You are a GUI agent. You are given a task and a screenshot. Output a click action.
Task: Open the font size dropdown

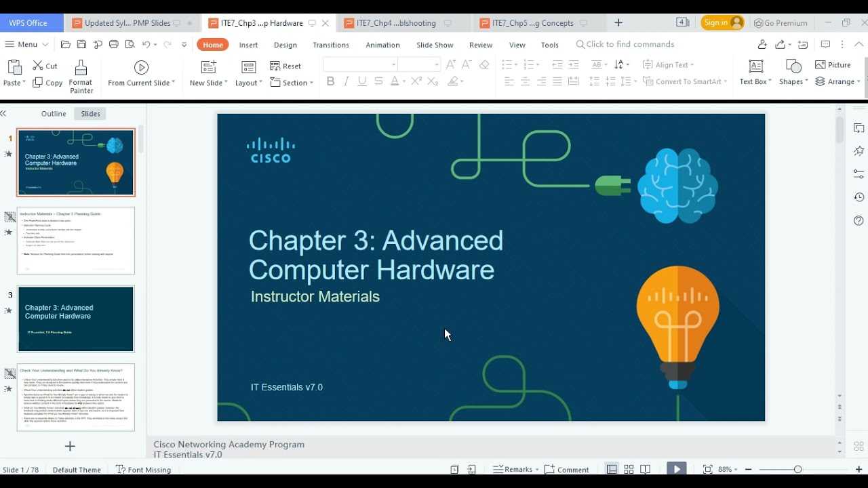[x=436, y=65]
